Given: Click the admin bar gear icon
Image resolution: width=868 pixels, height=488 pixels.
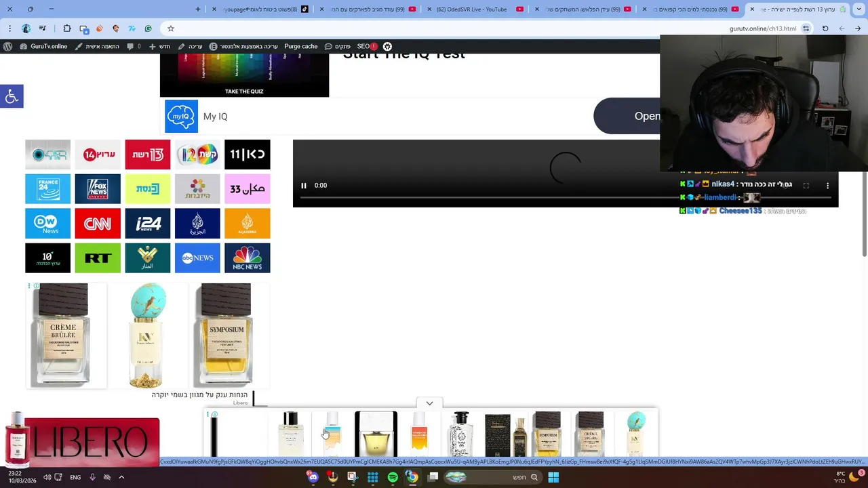Looking at the screenshot, I should [387, 46].
